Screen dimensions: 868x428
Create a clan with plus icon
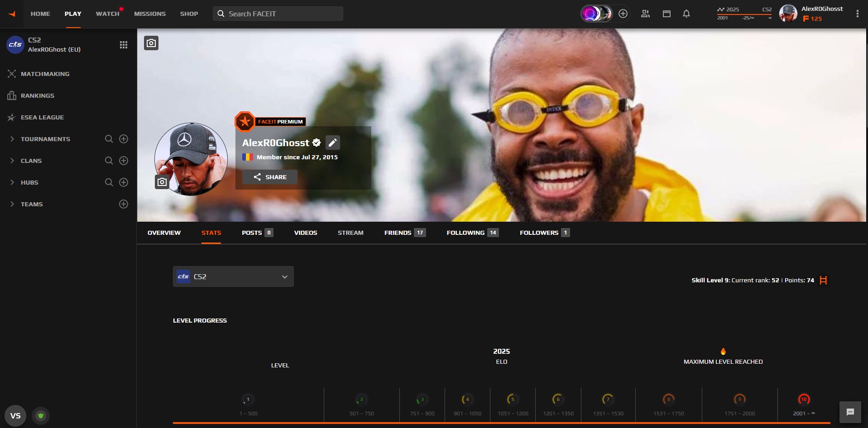(x=124, y=161)
